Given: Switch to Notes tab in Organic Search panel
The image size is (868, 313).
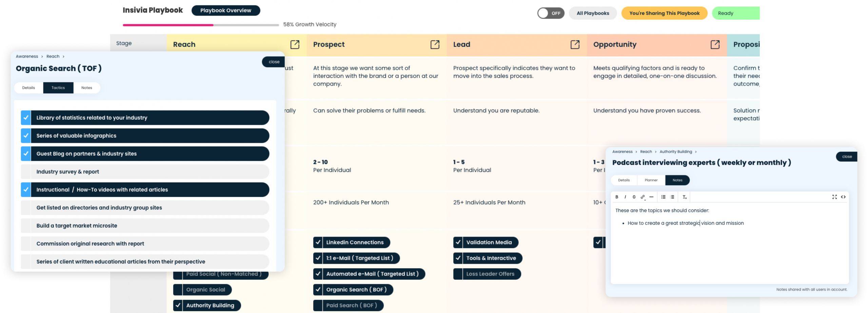Looking at the screenshot, I should [86, 88].
